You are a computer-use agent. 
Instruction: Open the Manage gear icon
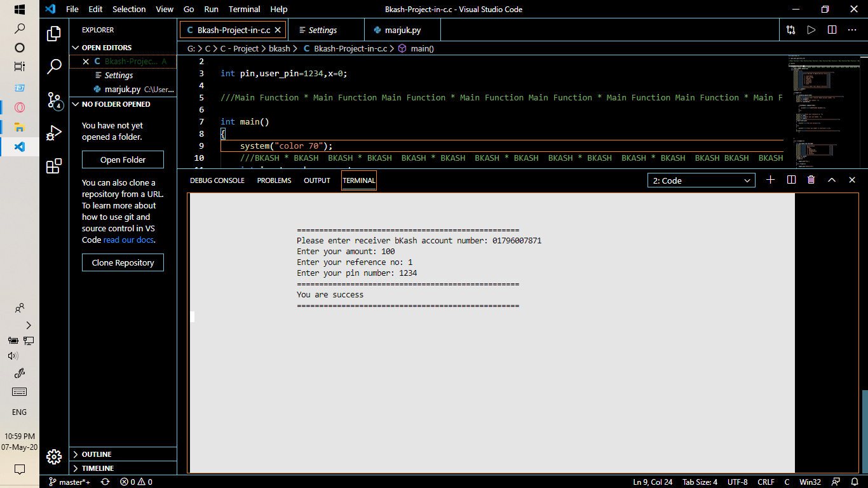click(x=54, y=456)
